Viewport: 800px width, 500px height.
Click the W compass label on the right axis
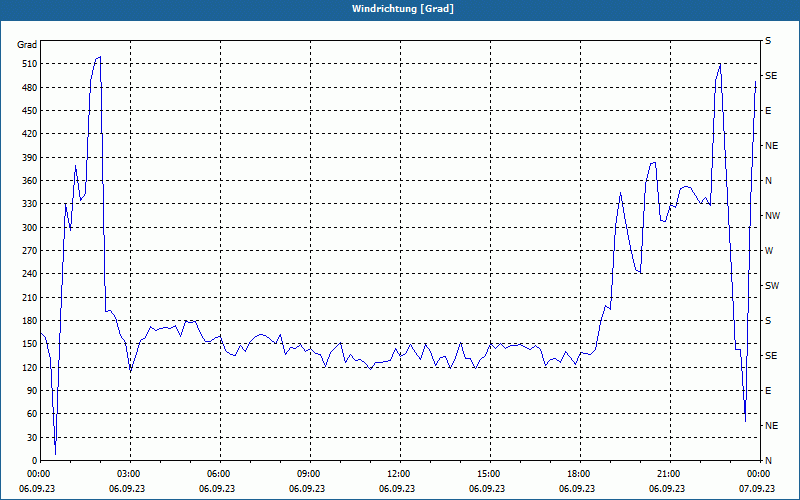[769, 251]
